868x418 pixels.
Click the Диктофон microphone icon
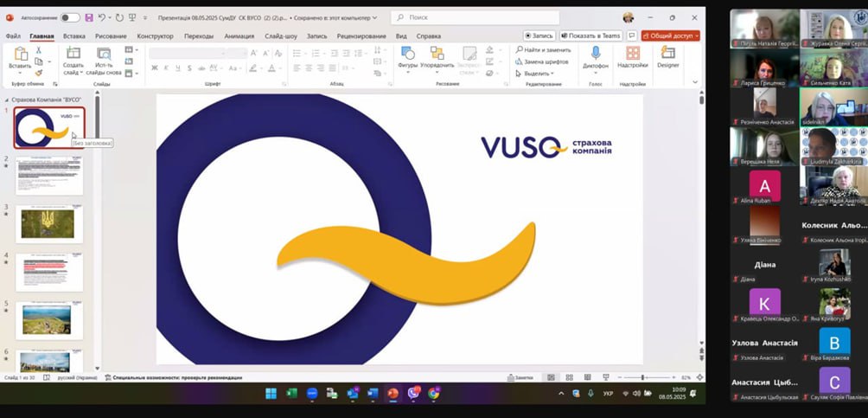(x=596, y=53)
